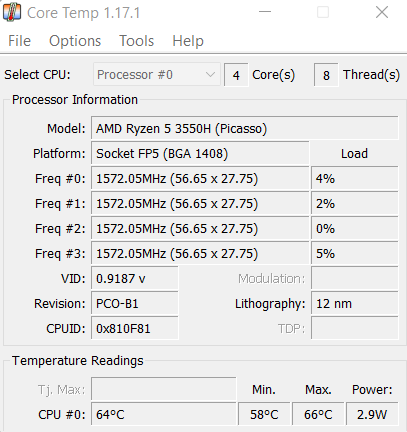Click the dropdown chevron beside Processor #0
This screenshot has width=407, height=432.
(x=210, y=75)
